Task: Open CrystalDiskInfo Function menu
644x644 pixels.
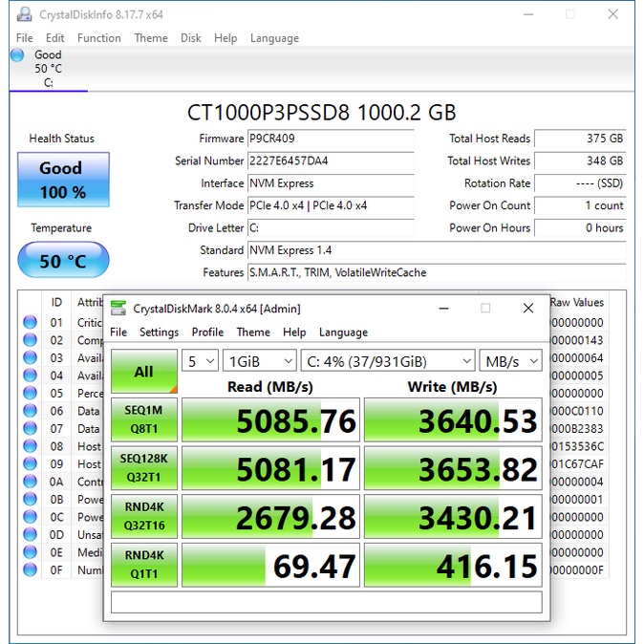Action: (x=99, y=38)
